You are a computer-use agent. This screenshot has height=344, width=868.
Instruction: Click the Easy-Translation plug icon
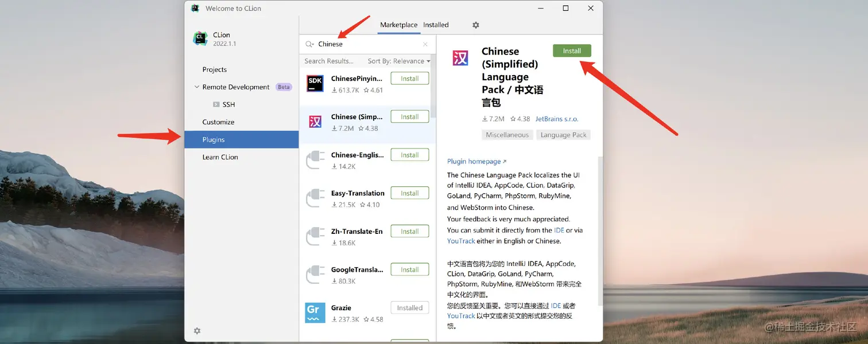(315, 198)
